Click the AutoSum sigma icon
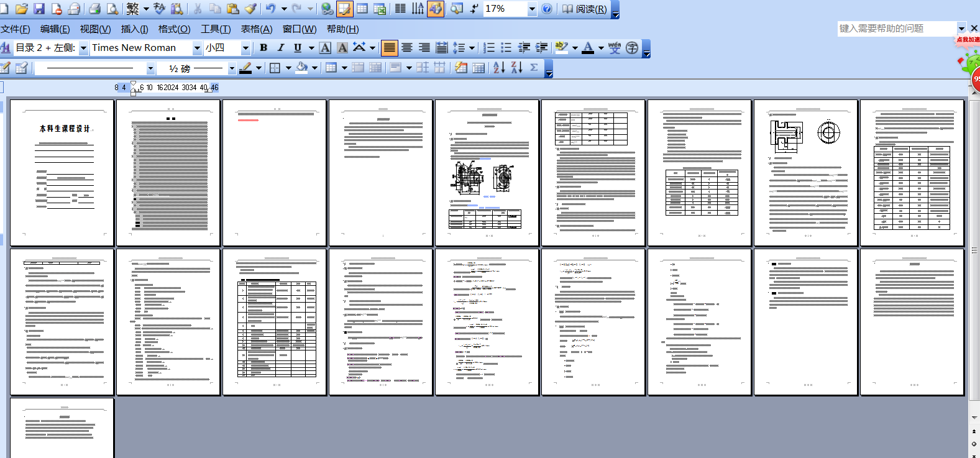The height and width of the screenshot is (458, 980). click(534, 68)
